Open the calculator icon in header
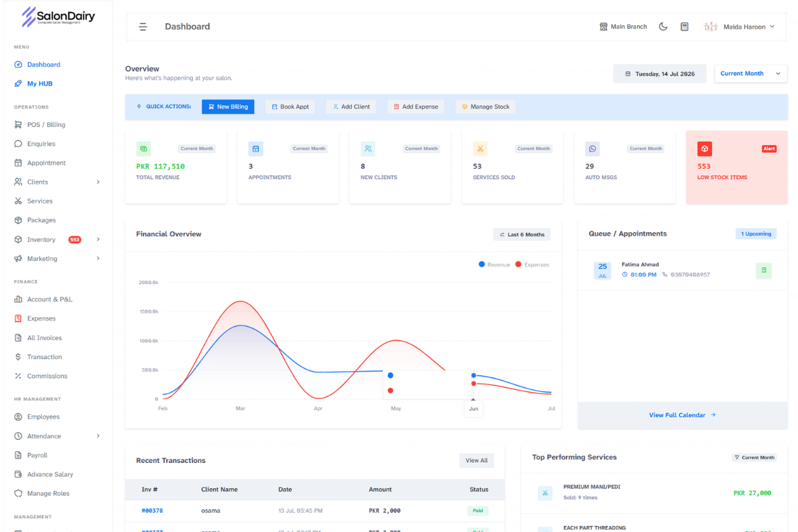798x532 pixels. (x=684, y=27)
